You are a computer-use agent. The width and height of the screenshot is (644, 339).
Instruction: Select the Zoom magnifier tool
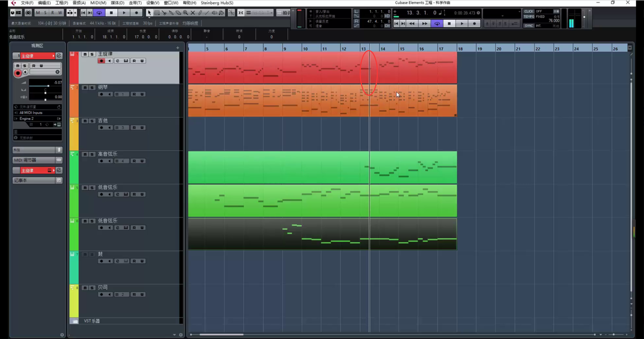coord(185,13)
